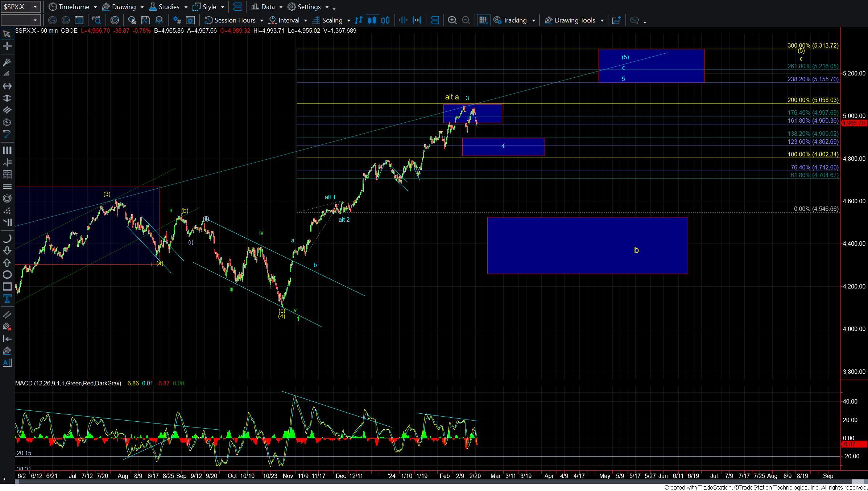Image resolution: width=868 pixels, height=491 pixels.
Task: Click the Scaling button
Action: click(328, 20)
